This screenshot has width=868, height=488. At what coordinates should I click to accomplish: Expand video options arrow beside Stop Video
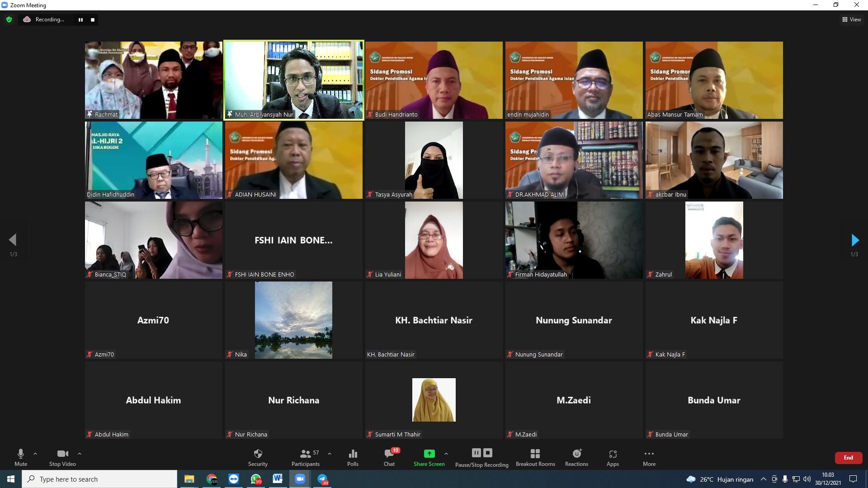coord(80,454)
